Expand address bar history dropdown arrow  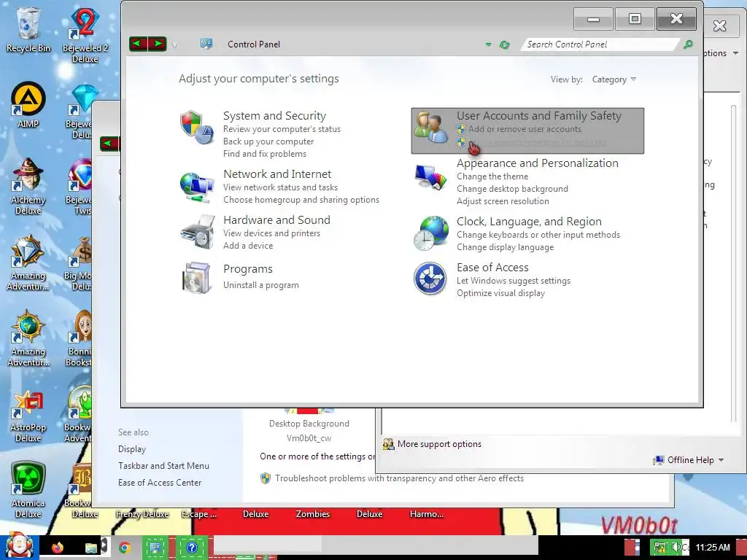(488, 44)
